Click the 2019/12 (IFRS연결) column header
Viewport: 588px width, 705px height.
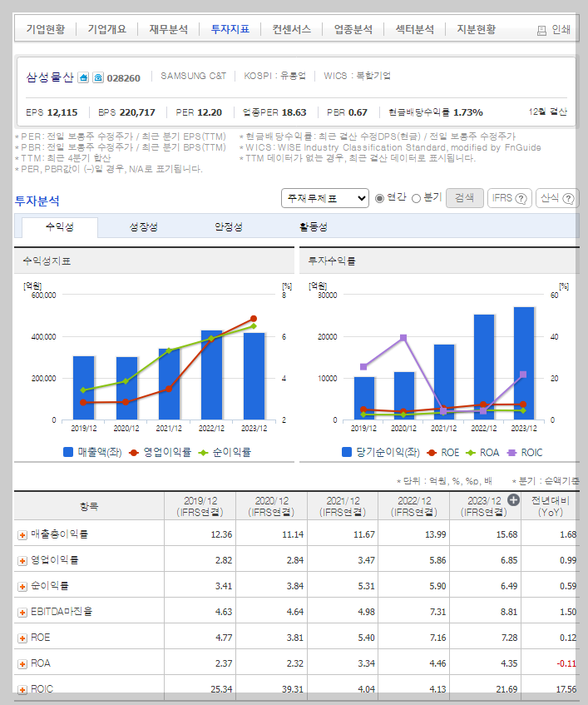pyautogui.click(x=200, y=506)
